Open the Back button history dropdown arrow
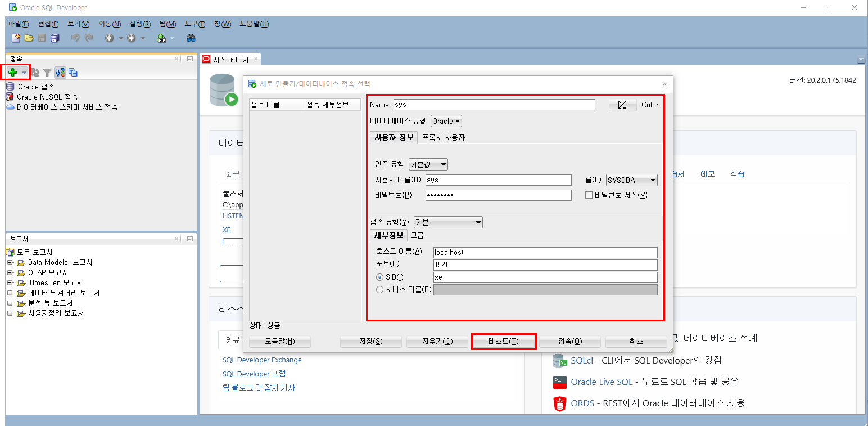 (120, 38)
